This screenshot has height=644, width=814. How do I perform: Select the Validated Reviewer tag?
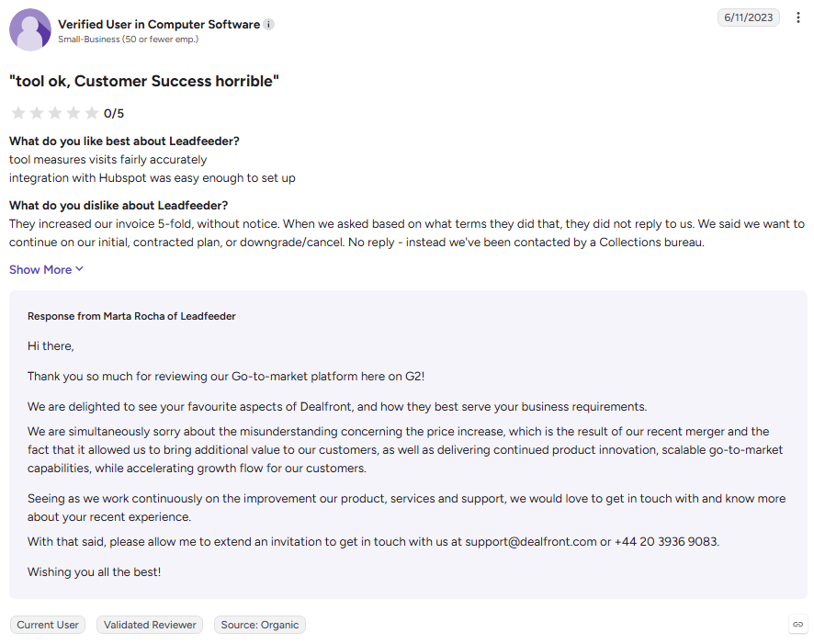point(150,625)
